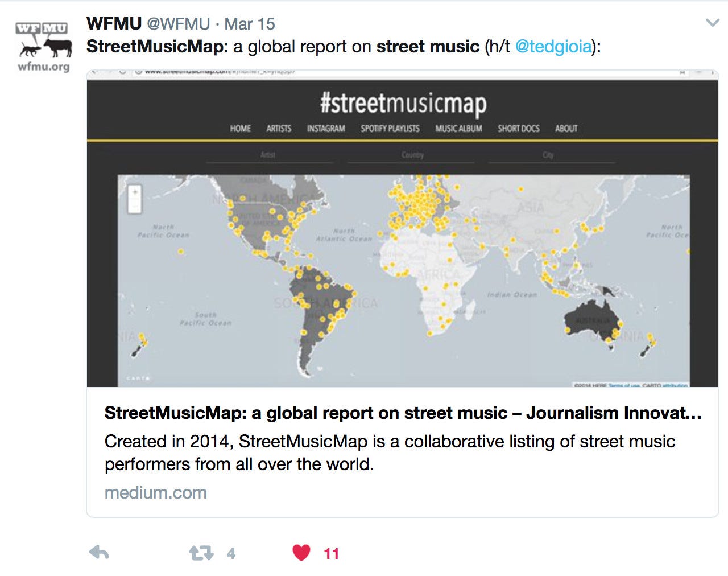Click the #streetmusicmap site title in preview

pos(403,104)
